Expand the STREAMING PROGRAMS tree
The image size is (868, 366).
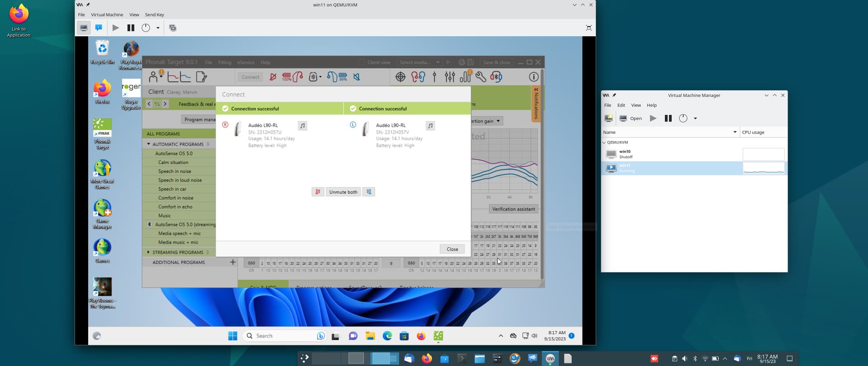coord(148,252)
